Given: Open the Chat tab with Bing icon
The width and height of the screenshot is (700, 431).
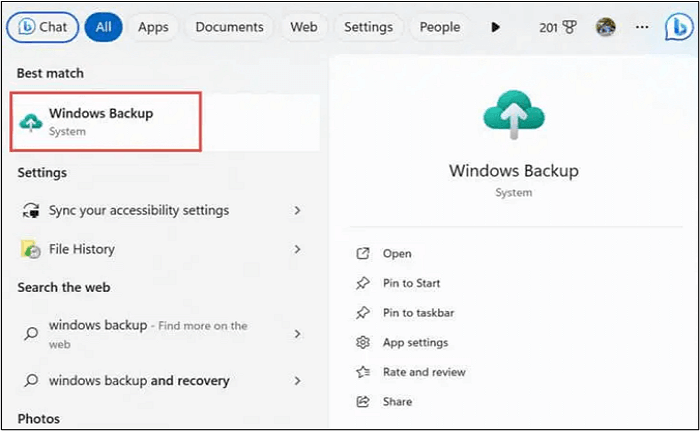Looking at the screenshot, I should (x=42, y=27).
